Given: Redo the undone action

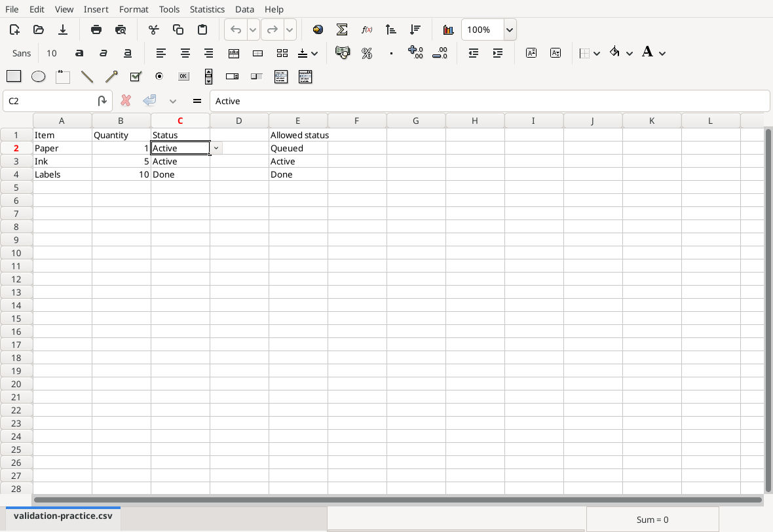Looking at the screenshot, I should tap(272, 29).
